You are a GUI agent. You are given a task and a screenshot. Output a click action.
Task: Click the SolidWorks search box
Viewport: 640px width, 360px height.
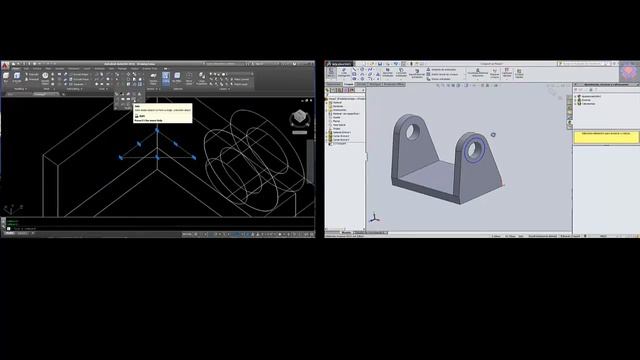[x=582, y=64]
